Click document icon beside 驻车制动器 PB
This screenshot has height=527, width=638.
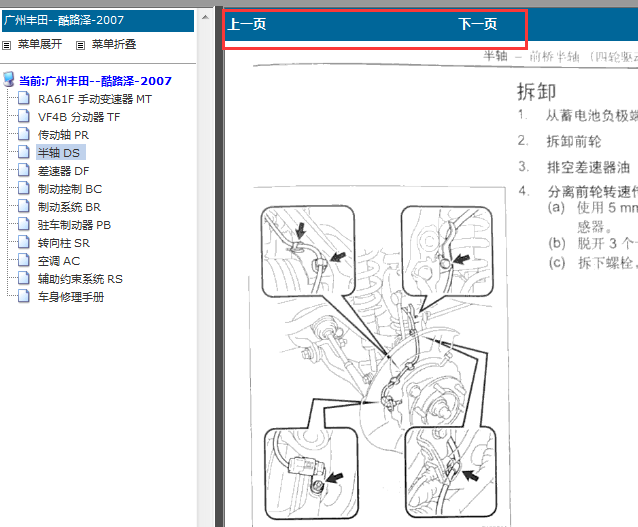click(24, 224)
